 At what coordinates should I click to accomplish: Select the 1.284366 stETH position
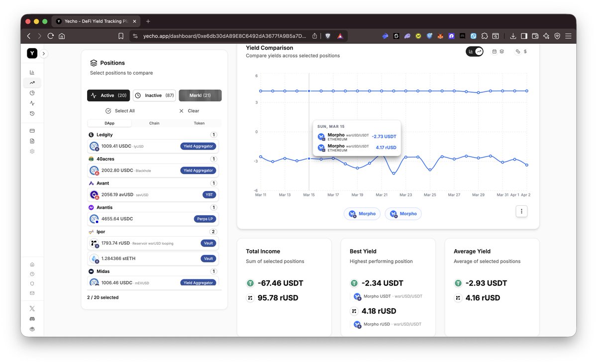tap(153, 259)
